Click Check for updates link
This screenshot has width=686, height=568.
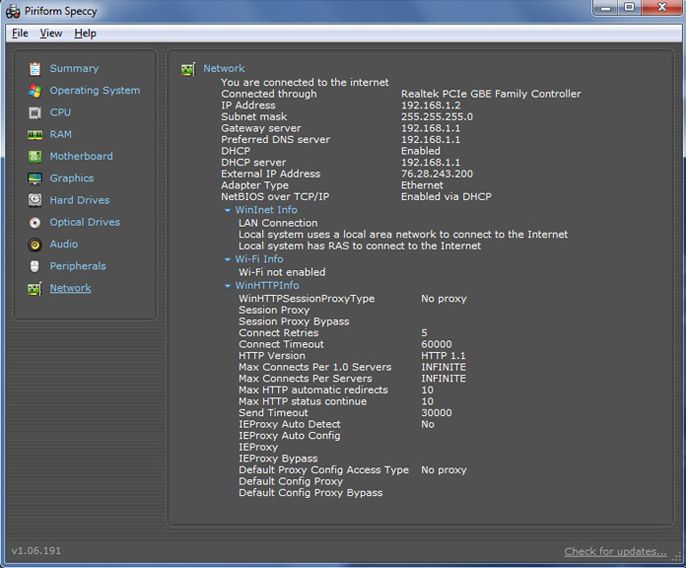pyautogui.click(x=615, y=551)
